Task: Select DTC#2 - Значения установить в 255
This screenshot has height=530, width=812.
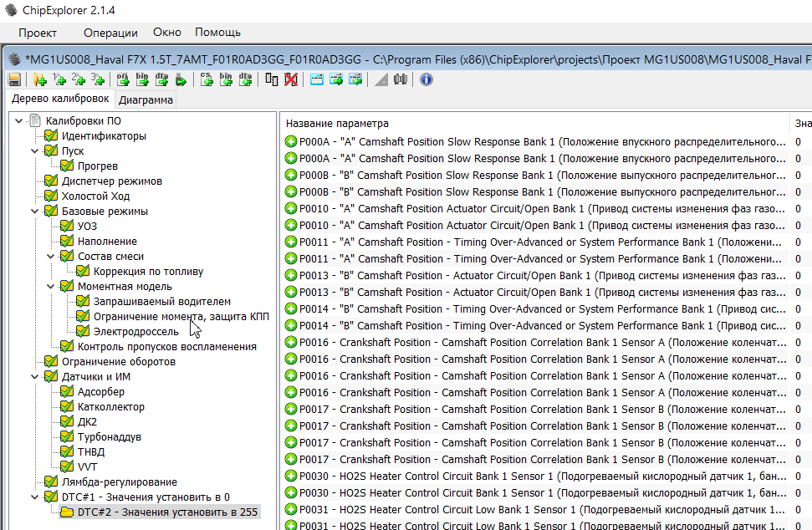Action: click(x=166, y=512)
